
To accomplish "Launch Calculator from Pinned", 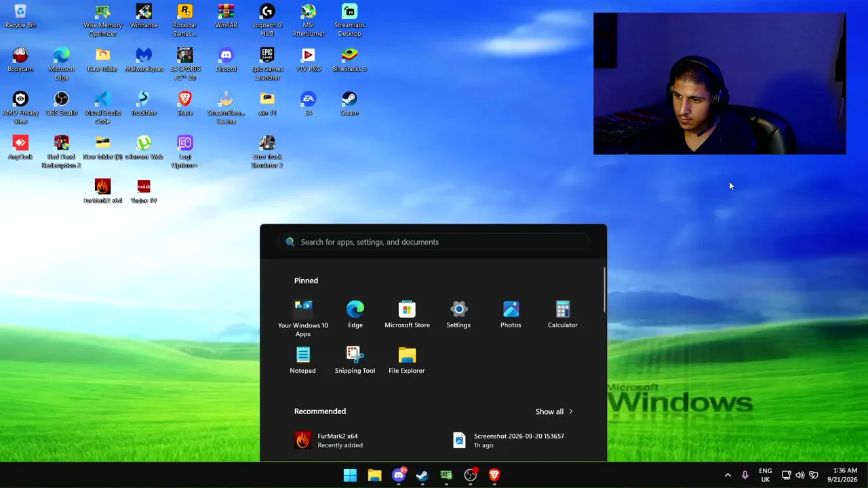I will click(x=563, y=315).
